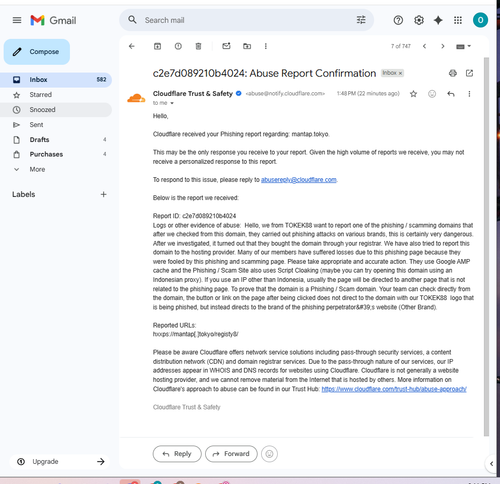This screenshot has width=500, height=484.
Task: Click the Upgrade button
Action: [60, 462]
